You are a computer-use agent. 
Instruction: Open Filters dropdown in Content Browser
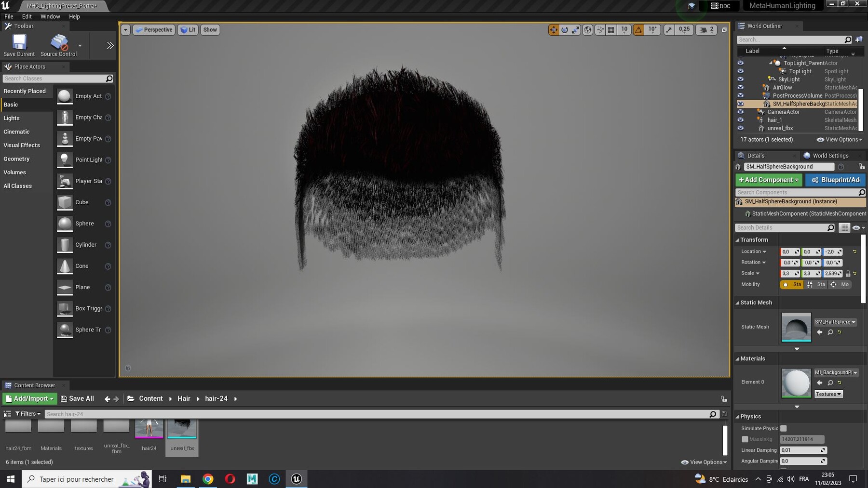pyautogui.click(x=28, y=414)
